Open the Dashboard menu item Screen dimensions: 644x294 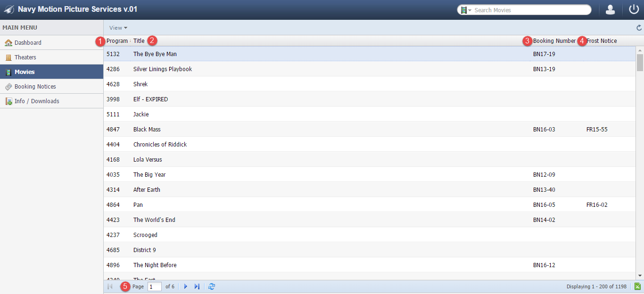28,42
